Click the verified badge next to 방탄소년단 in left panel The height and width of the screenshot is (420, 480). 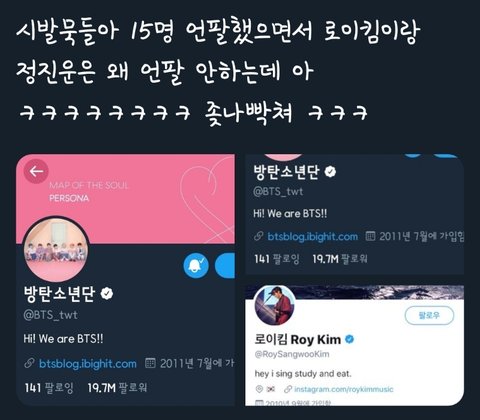(x=107, y=293)
